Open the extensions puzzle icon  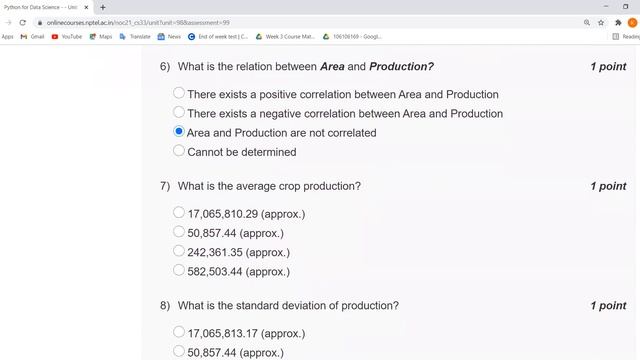[618, 23]
